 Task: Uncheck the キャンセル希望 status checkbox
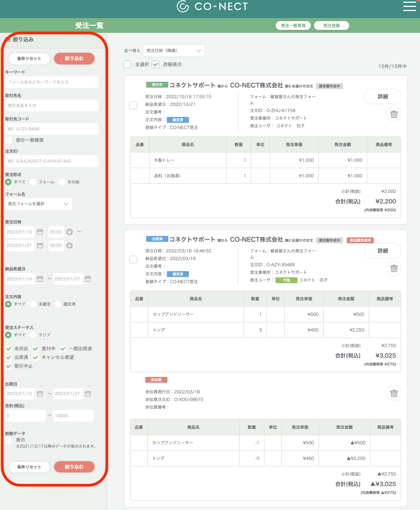(36, 357)
